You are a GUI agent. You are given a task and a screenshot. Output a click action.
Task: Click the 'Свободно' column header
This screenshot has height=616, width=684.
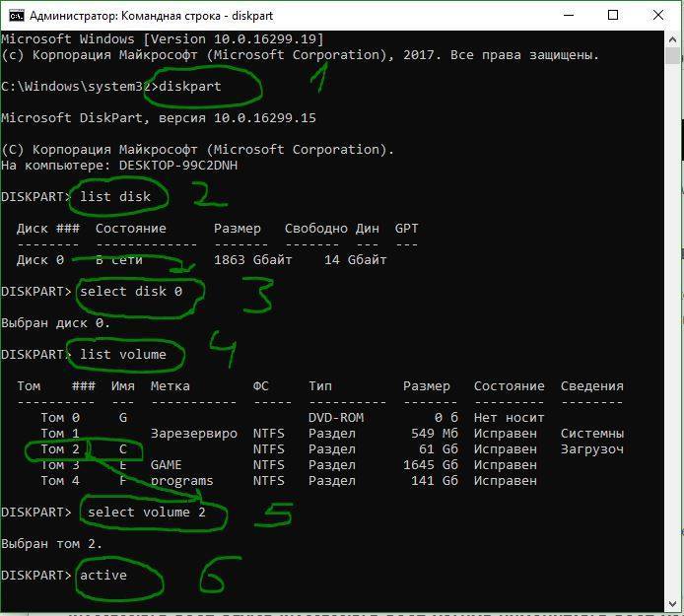point(316,229)
